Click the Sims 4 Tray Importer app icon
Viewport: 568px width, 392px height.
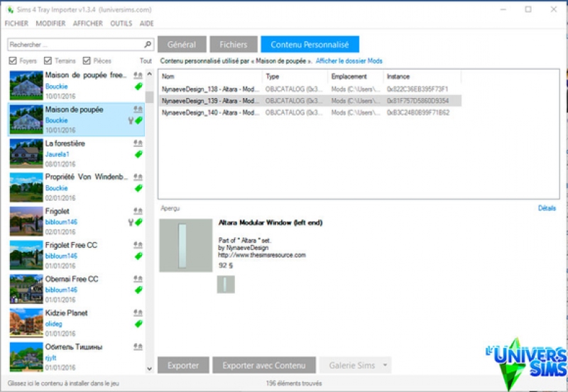pos(10,10)
